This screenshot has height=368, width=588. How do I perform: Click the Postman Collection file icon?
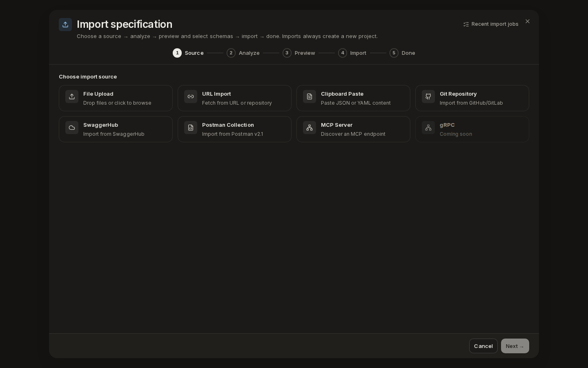pyautogui.click(x=191, y=128)
